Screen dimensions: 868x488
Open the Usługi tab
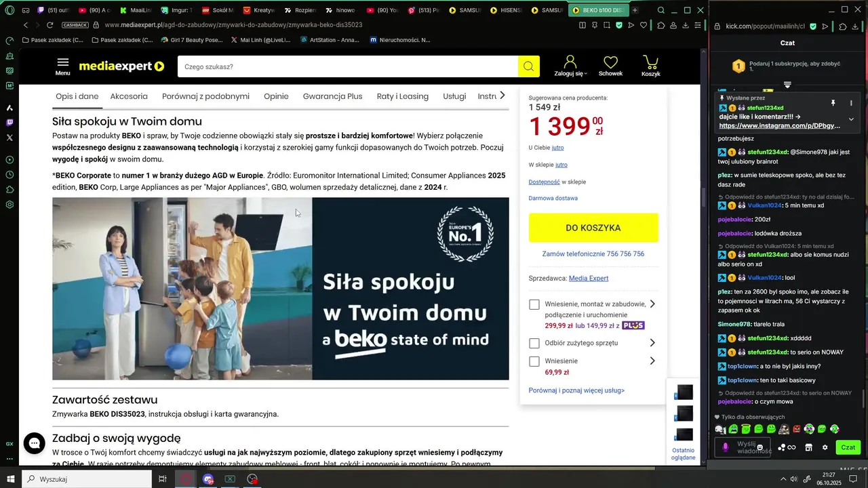coord(454,96)
